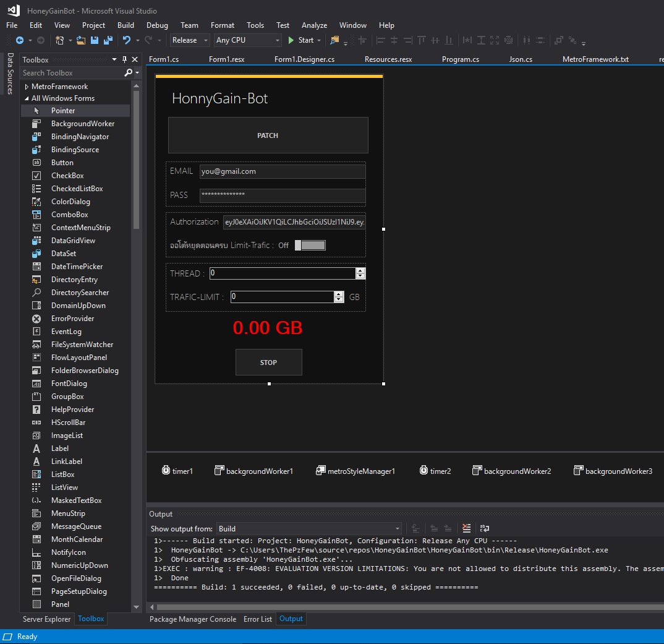Image resolution: width=664 pixels, height=644 pixels.
Task: Click the green Start debugging arrow
Action: (x=291, y=40)
